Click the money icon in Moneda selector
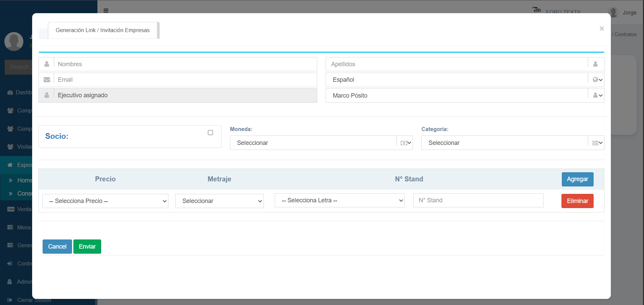 coord(404,143)
